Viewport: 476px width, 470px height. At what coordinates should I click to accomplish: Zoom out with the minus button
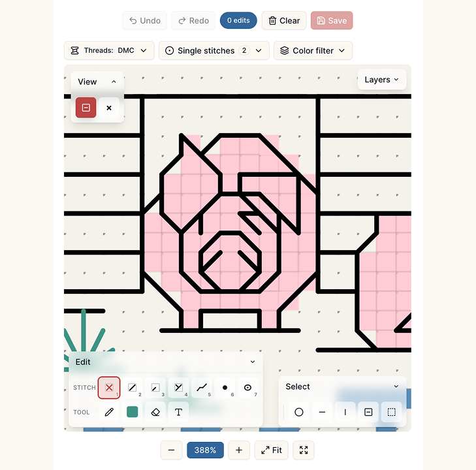click(x=171, y=450)
